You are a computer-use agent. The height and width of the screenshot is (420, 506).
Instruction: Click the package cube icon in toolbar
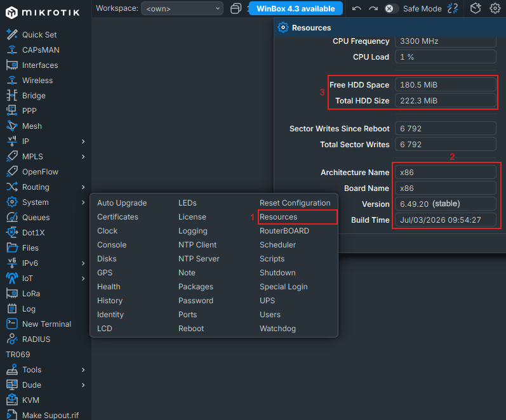476,8
